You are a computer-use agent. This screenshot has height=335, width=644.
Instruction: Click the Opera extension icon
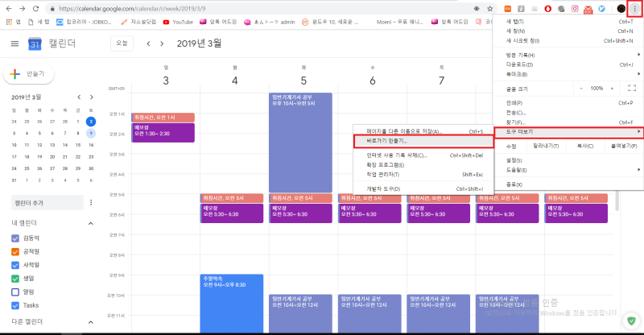click(548, 8)
